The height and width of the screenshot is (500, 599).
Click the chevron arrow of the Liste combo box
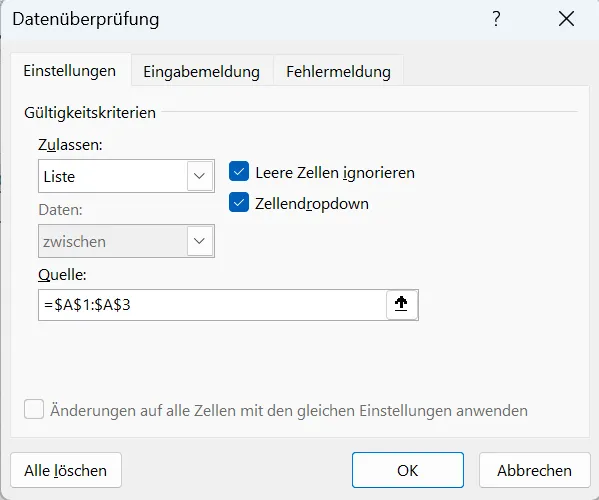199,176
